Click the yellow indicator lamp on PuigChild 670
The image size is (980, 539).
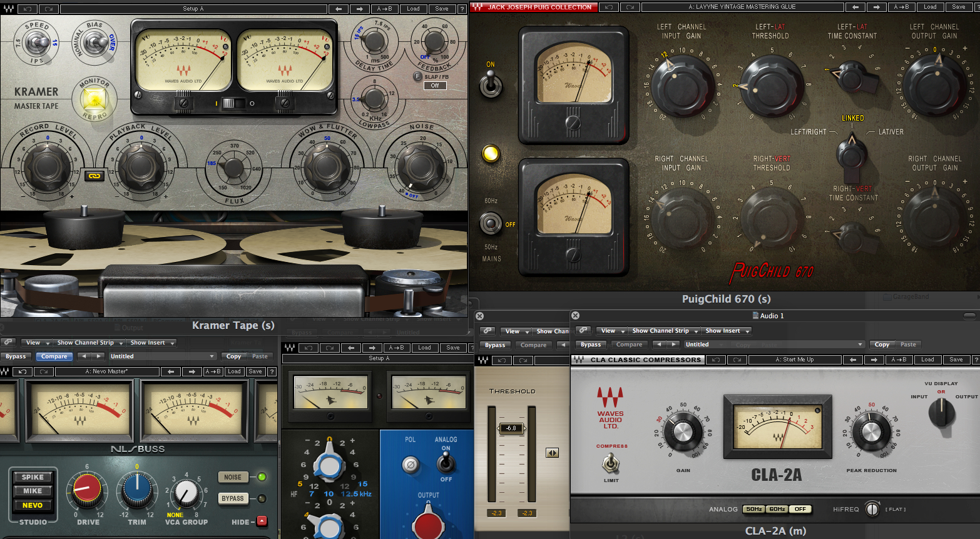tap(491, 153)
